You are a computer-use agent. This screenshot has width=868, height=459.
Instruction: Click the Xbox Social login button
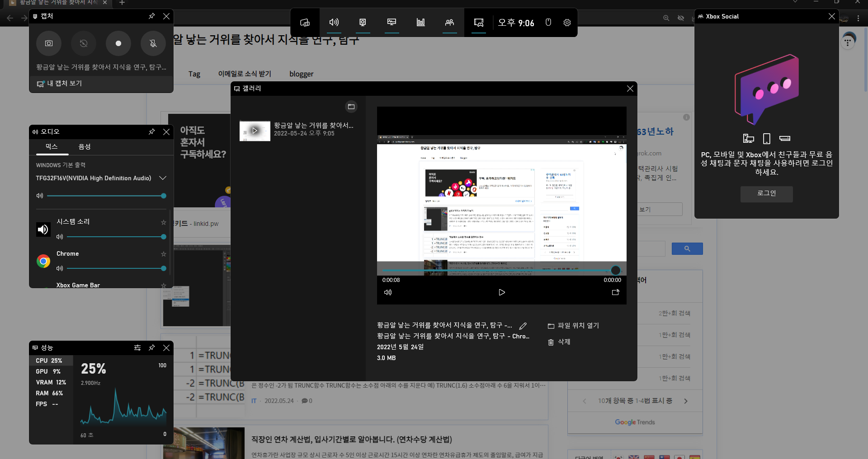pyautogui.click(x=767, y=194)
